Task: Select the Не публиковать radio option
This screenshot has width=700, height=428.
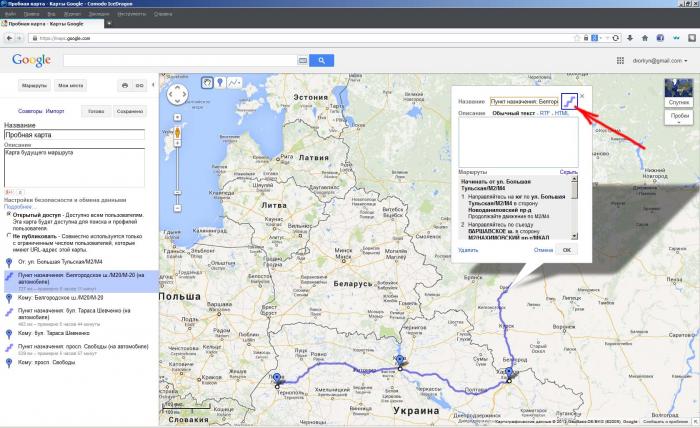Action: tap(9, 236)
